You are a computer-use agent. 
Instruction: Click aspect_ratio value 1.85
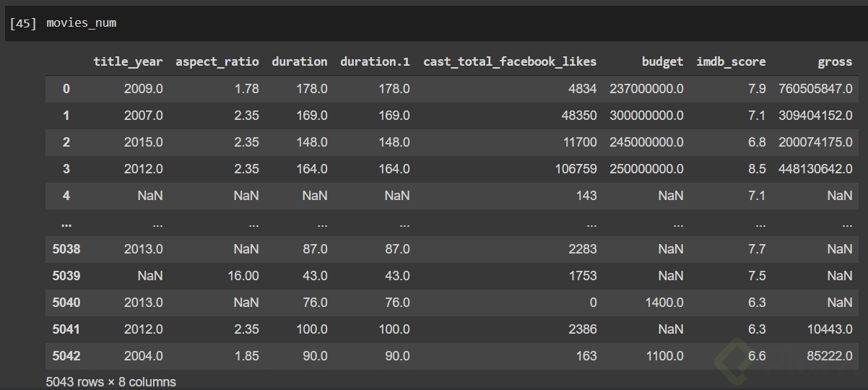(246, 355)
